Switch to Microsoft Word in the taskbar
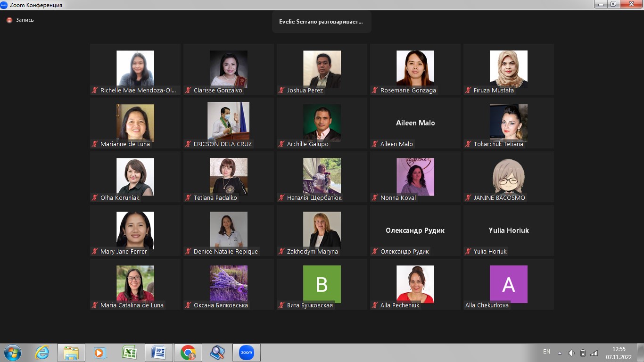 [x=158, y=353]
